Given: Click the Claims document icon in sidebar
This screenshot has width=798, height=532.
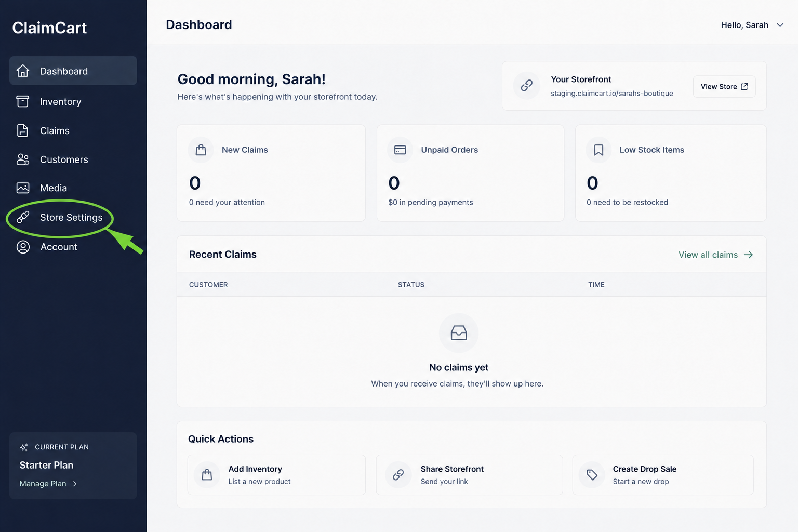Looking at the screenshot, I should (x=23, y=130).
